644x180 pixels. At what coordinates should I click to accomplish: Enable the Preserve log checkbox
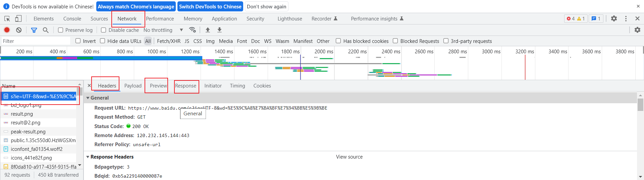61,30
